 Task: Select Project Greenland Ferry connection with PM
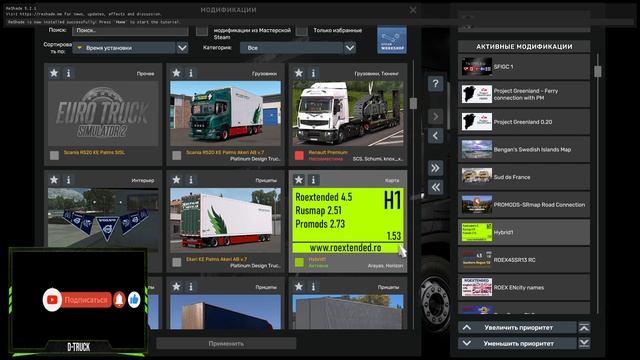pyautogui.click(x=524, y=94)
